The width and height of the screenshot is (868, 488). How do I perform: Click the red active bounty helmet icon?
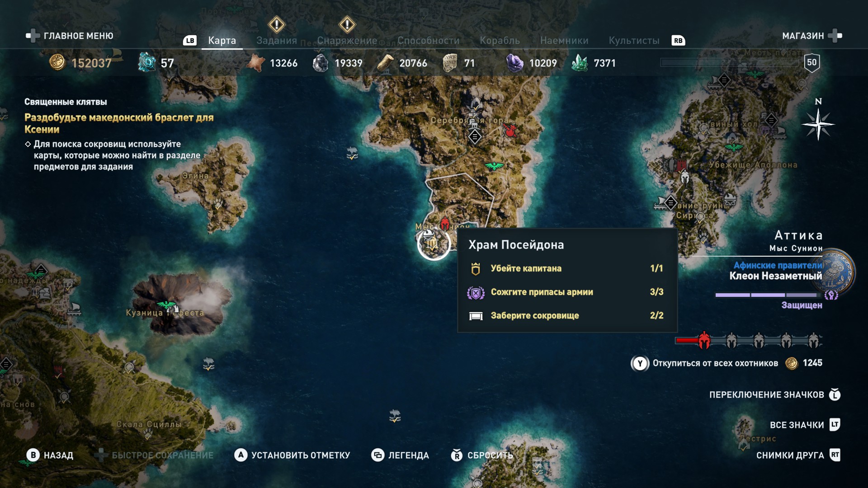704,341
